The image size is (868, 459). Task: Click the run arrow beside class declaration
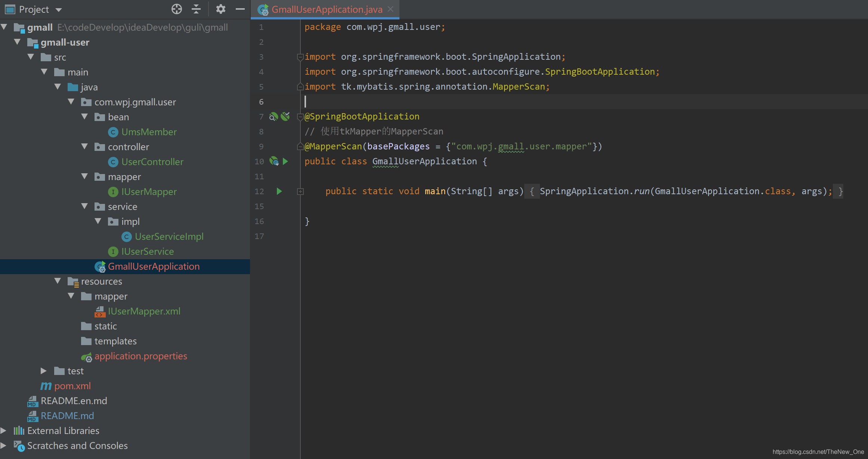[x=285, y=161]
